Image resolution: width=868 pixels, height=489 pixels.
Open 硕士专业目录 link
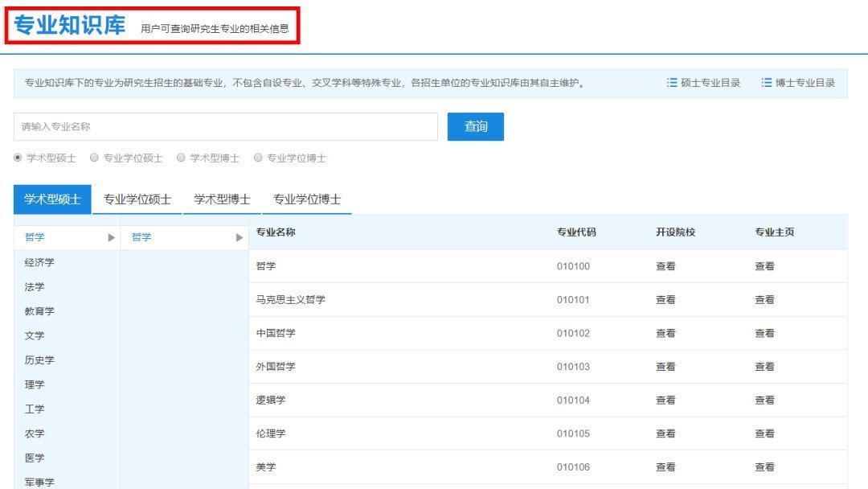pyautogui.click(x=711, y=82)
